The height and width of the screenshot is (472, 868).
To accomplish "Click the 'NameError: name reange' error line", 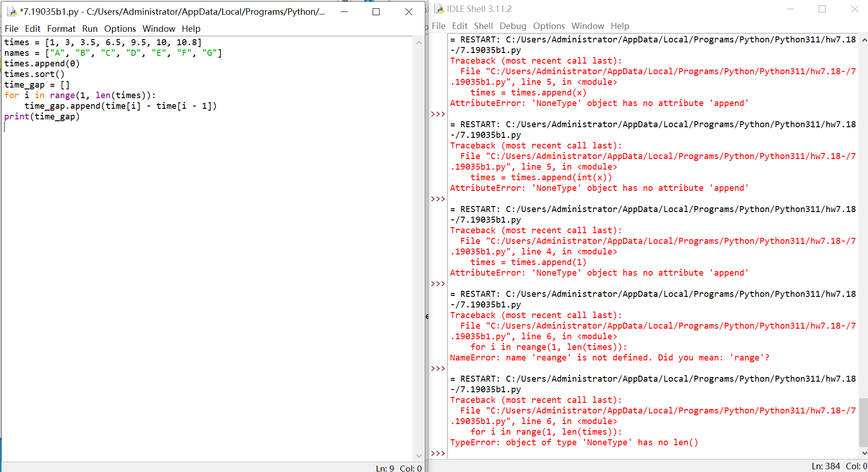I will click(x=610, y=358).
